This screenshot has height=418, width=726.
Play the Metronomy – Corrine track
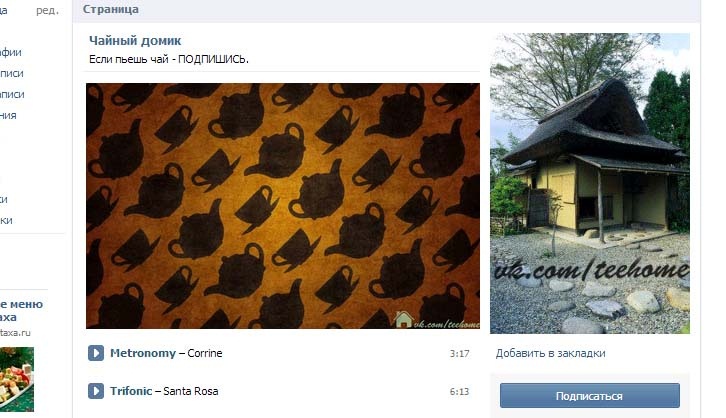[x=96, y=353]
